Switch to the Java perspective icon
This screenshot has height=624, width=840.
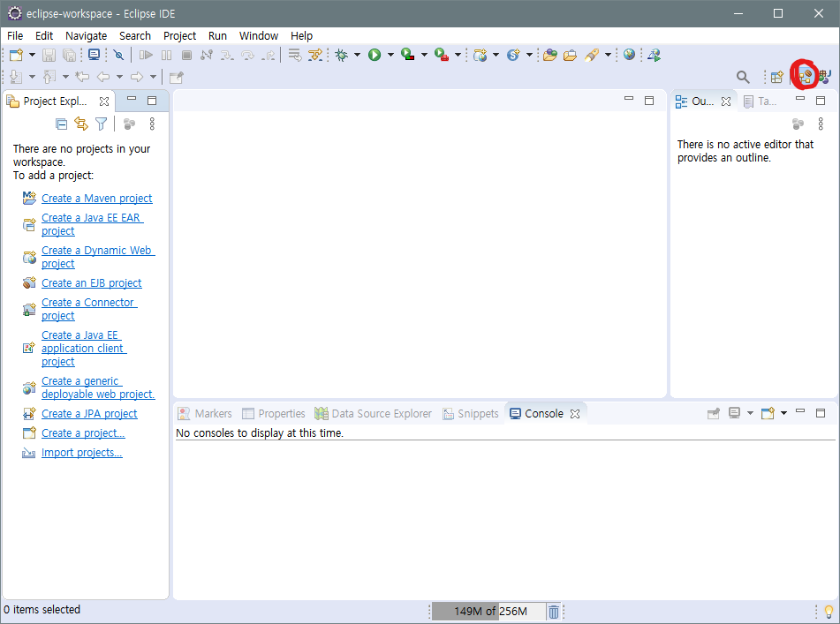point(824,77)
